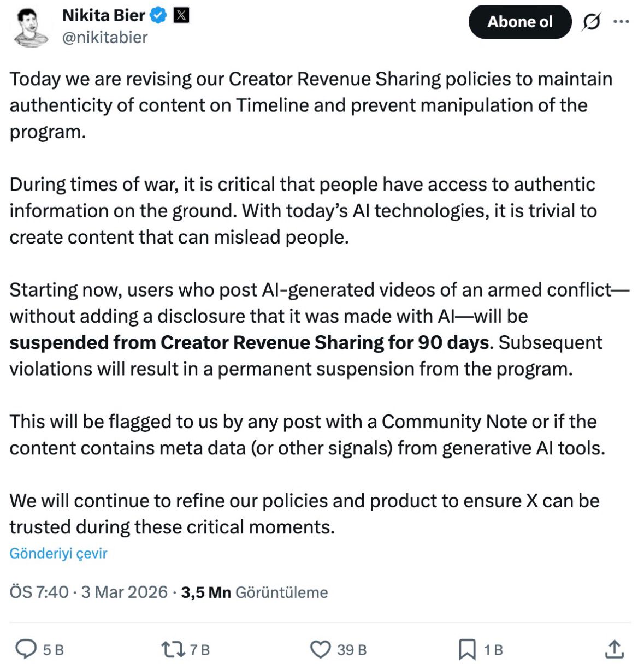Click the 7 B repost count
This screenshot has width=644, height=664.
(200, 650)
